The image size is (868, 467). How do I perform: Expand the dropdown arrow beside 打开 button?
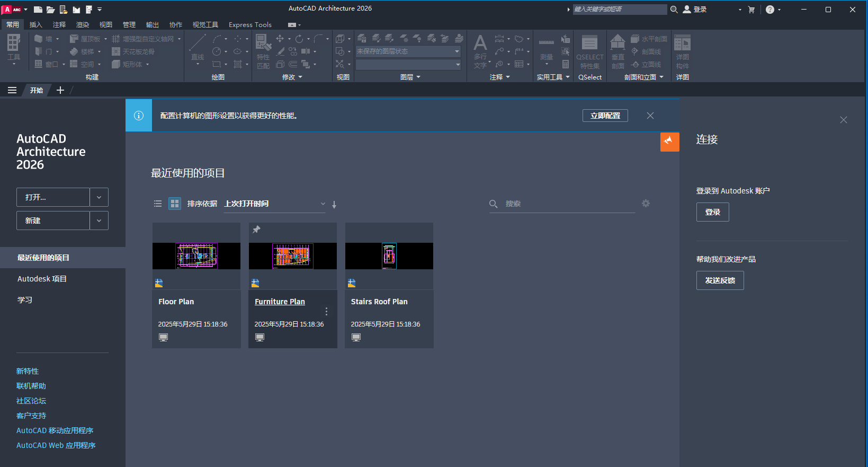pos(99,197)
